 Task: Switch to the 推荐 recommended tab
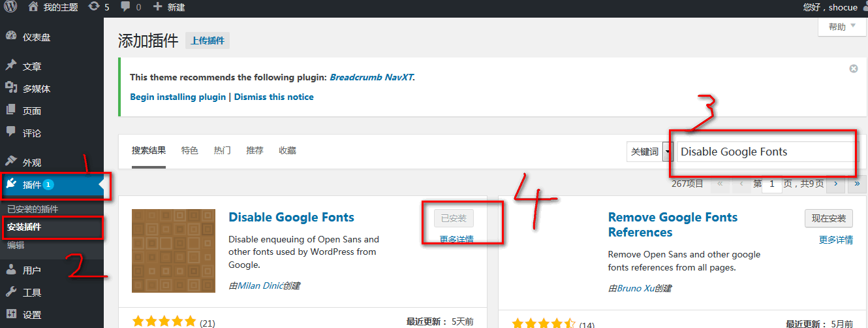coord(255,150)
